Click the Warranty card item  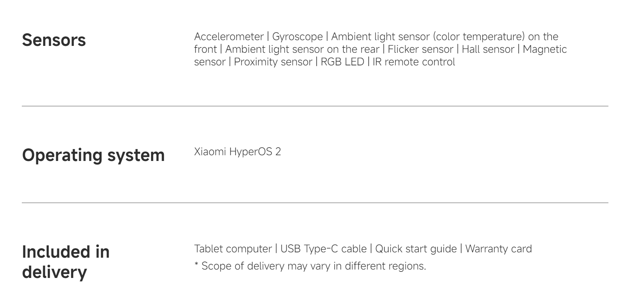click(x=499, y=249)
